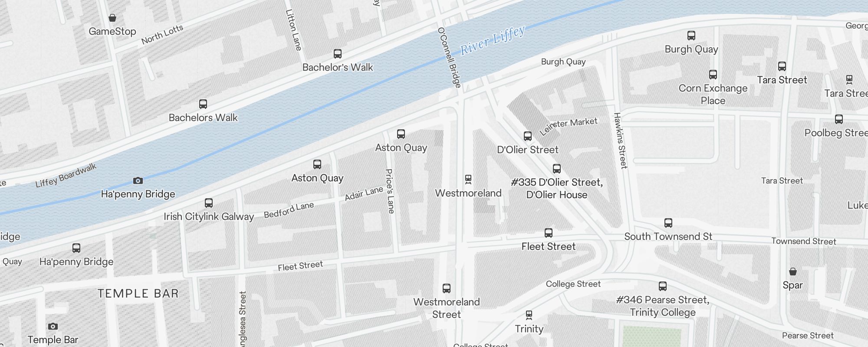Click the Temple Bar camera icon
This screenshot has height=347, width=868.
click(53, 326)
